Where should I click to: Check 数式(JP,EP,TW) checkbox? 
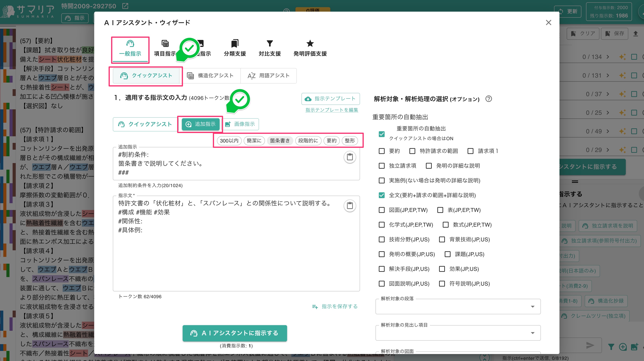pyautogui.click(x=445, y=225)
